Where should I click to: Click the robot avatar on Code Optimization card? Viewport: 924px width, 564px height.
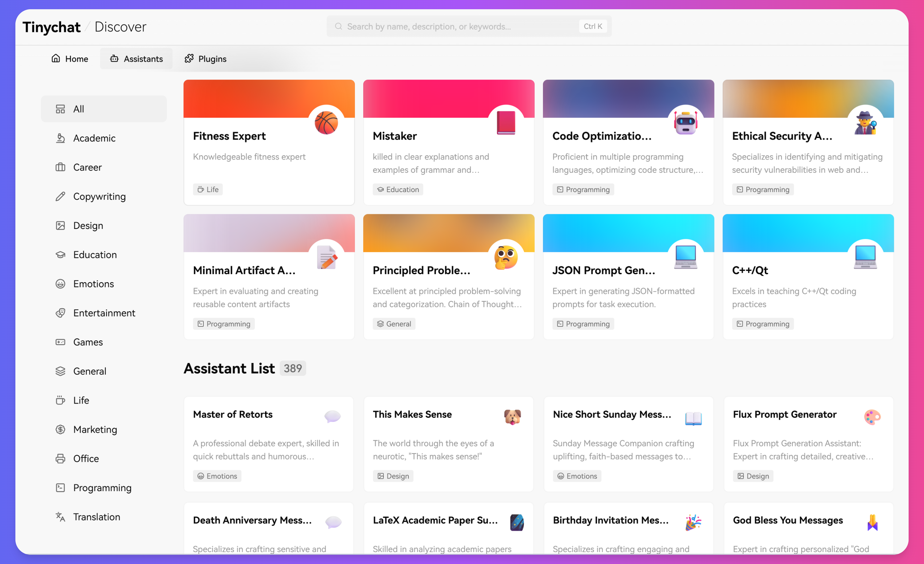686,123
